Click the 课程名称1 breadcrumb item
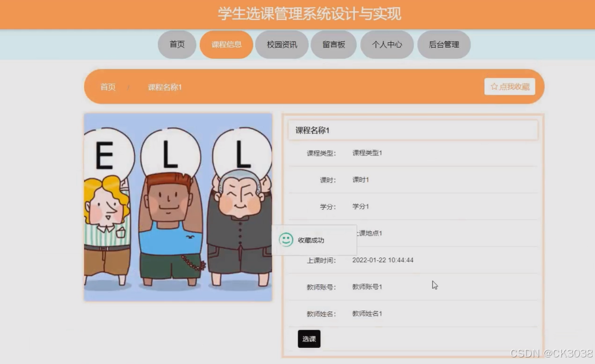Viewport: 595px width, 364px height. coord(165,87)
